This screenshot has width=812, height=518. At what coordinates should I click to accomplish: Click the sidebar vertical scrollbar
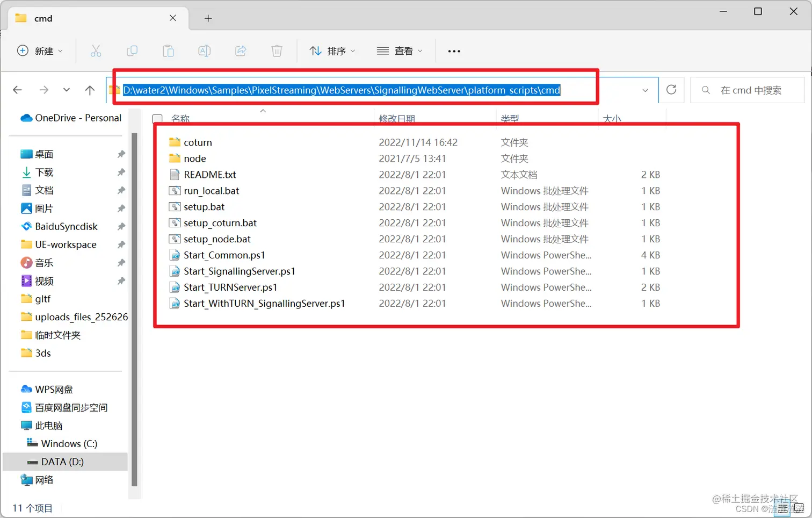(134, 309)
